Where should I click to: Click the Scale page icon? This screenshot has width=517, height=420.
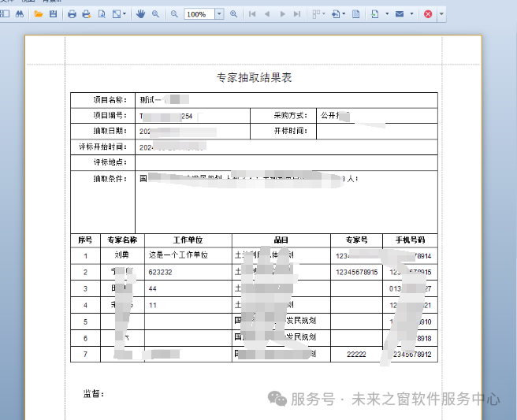[x=117, y=14]
